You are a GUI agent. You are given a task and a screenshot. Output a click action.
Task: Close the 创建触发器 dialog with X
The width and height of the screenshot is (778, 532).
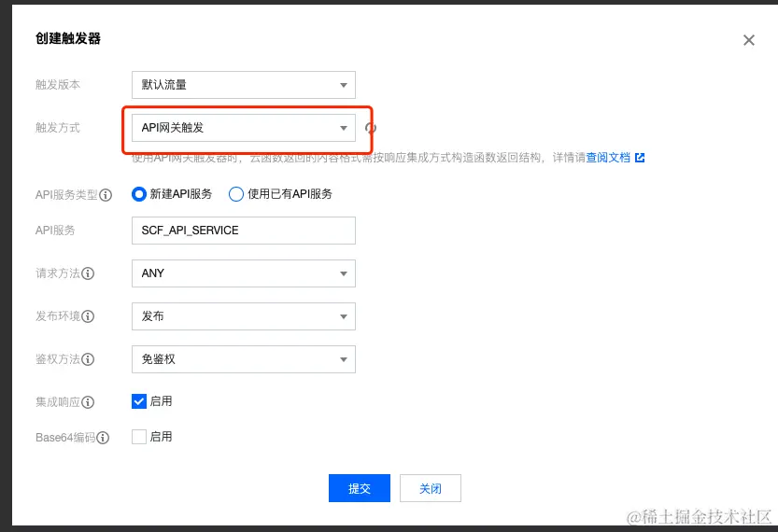click(x=749, y=40)
